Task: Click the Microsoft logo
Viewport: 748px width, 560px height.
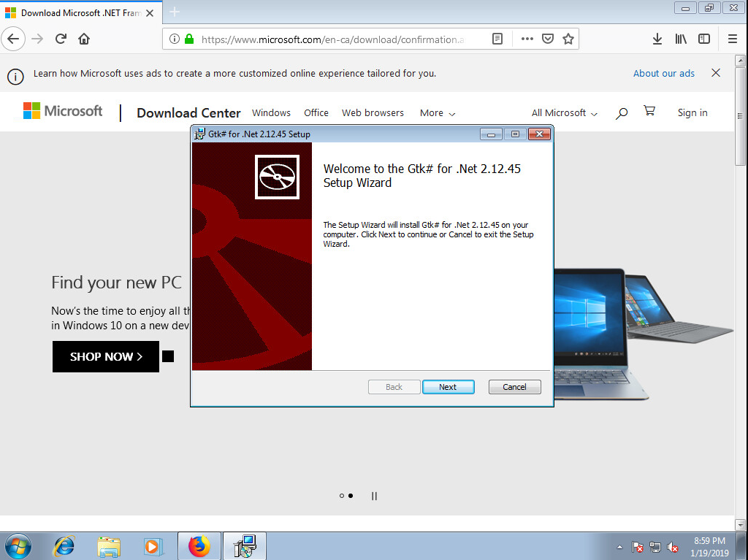Action: tap(63, 111)
